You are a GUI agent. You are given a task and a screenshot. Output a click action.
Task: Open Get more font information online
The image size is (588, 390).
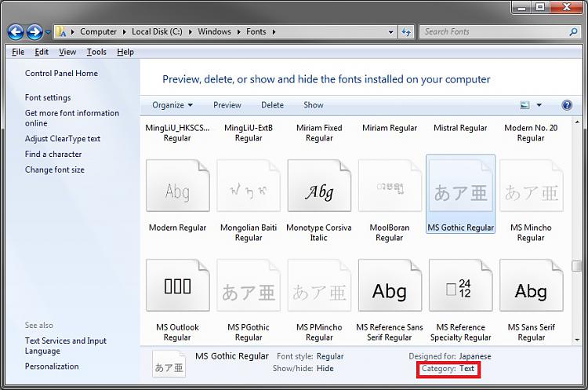[x=71, y=118]
